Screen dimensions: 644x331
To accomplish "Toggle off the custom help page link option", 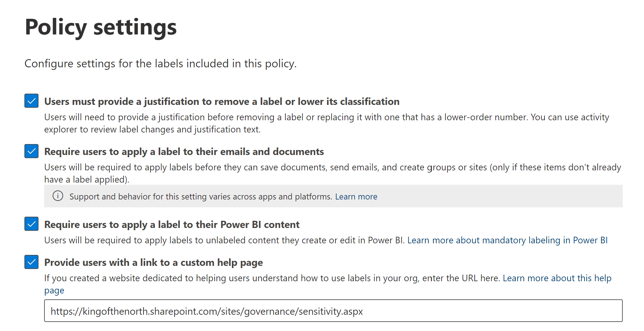I will [31, 262].
